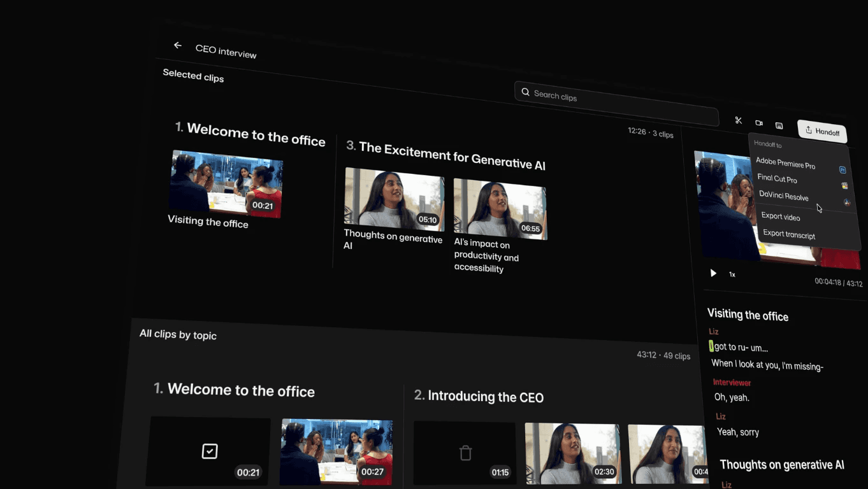This screenshot has height=489, width=868.
Task: Click the Thoughts on generative AI transcript heading
Action: pos(782,465)
